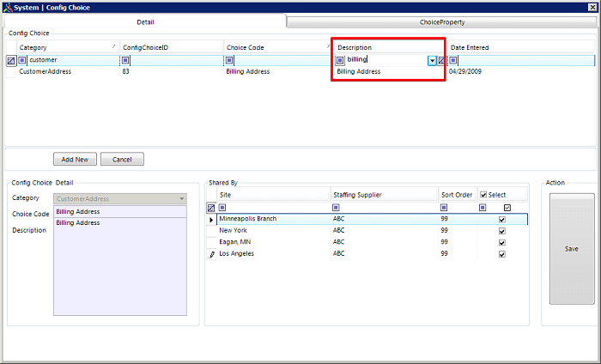Click the Choice Code filter field
This screenshot has width=601, height=364.
[282, 60]
